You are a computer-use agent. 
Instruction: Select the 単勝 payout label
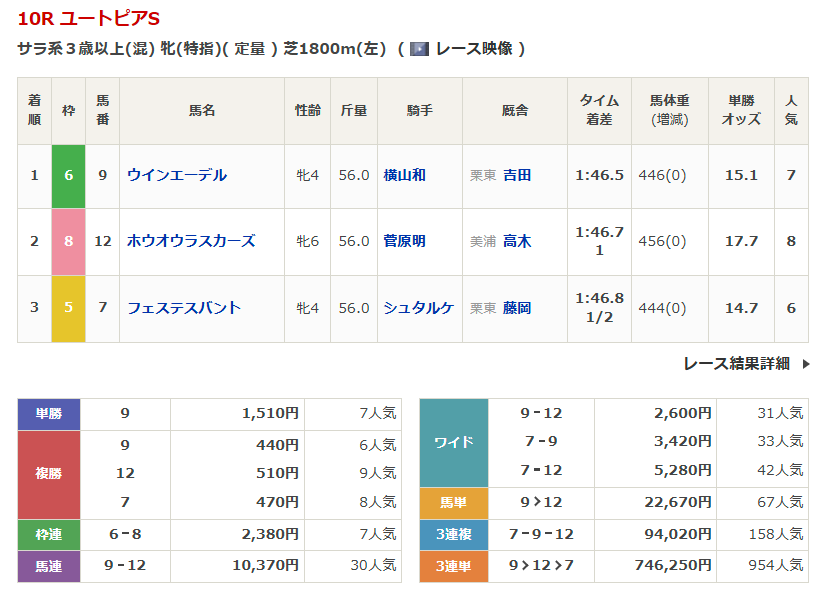(49, 413)
